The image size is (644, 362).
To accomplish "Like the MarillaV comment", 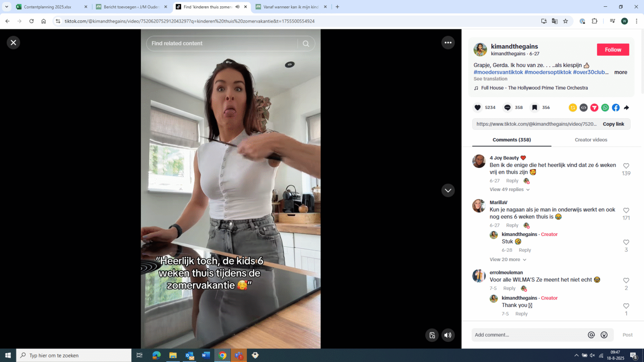I will pos(626,210).
